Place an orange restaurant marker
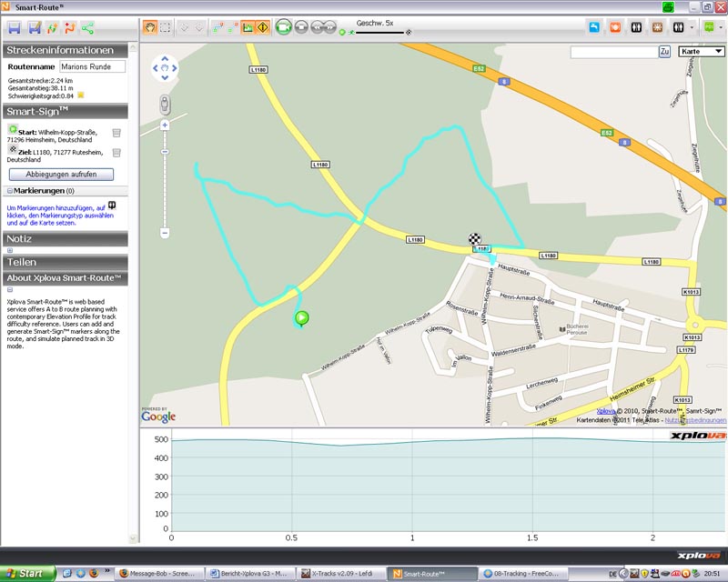728x582 pixels. pyautogui.click(x=615, y=27)
